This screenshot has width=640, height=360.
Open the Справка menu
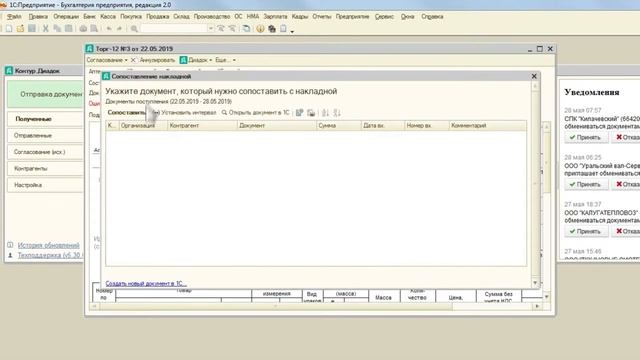(x=432, y=17)
